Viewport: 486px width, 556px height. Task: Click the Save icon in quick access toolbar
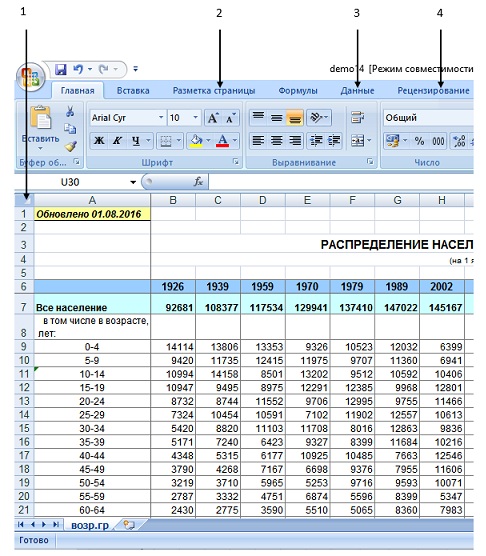61,70
